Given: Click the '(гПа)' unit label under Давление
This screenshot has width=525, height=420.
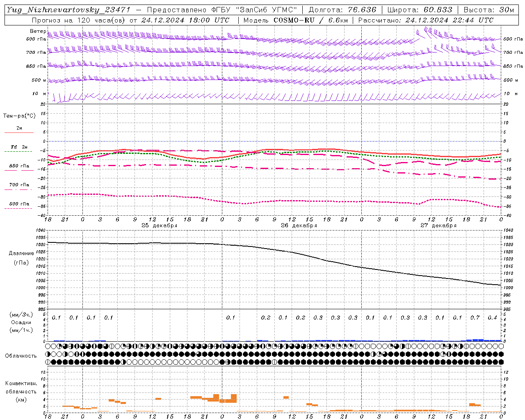Looking at the screenshot, I should pos(21,263).
